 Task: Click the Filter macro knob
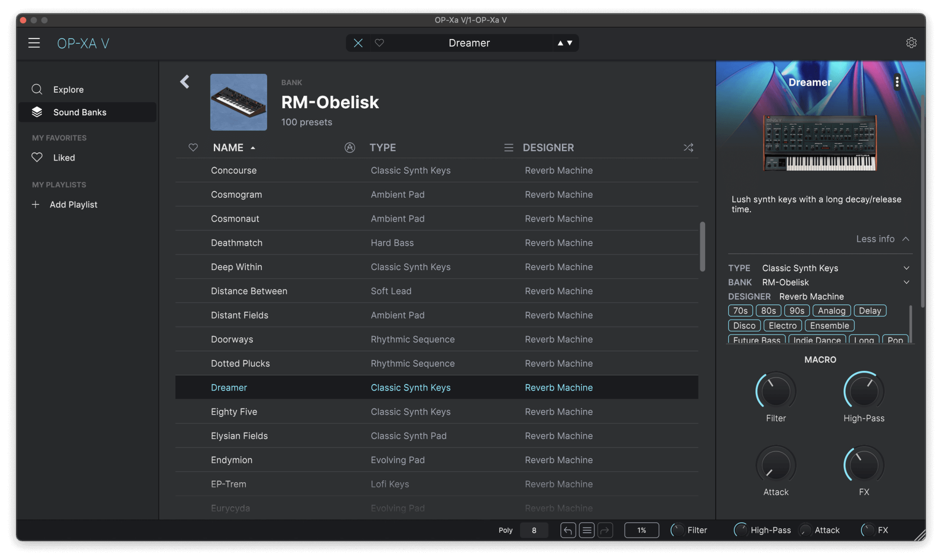pyautogui.click(x=775, y=392)
